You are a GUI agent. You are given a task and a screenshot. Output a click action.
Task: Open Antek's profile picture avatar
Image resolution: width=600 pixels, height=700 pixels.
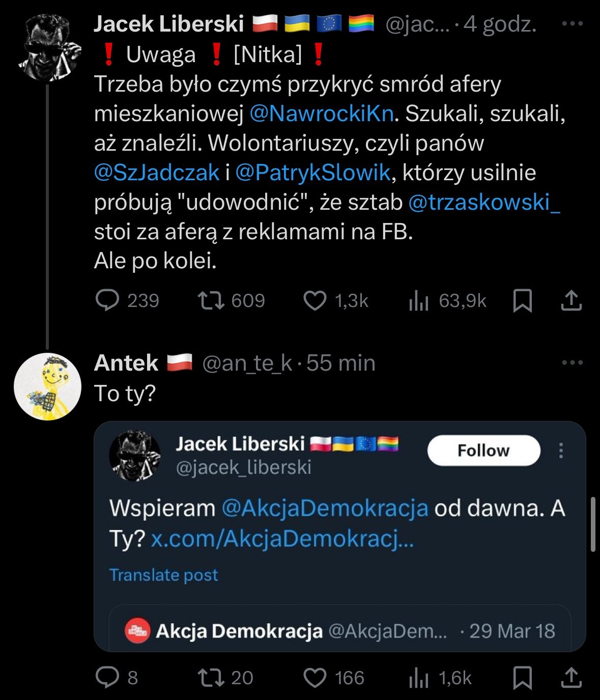tap(47, 386)
